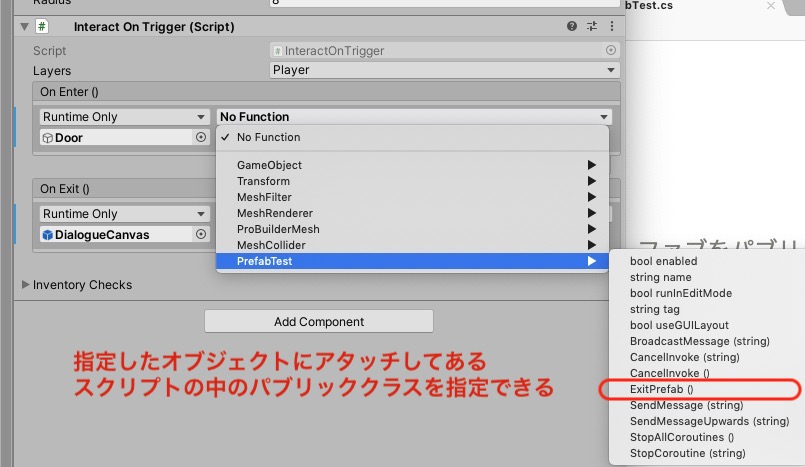
Task: Select the checked No Function option
Action: [x=268, y=137]
